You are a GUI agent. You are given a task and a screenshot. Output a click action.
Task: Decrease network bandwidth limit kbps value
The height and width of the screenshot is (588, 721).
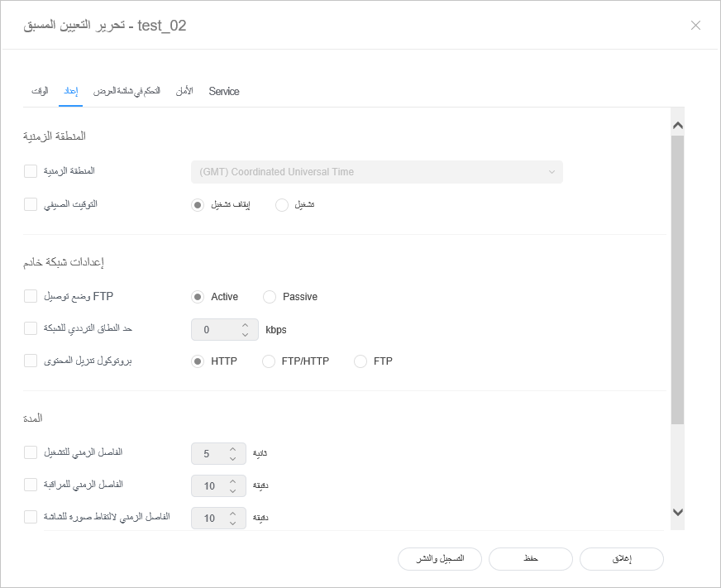[x=245, y=335]
